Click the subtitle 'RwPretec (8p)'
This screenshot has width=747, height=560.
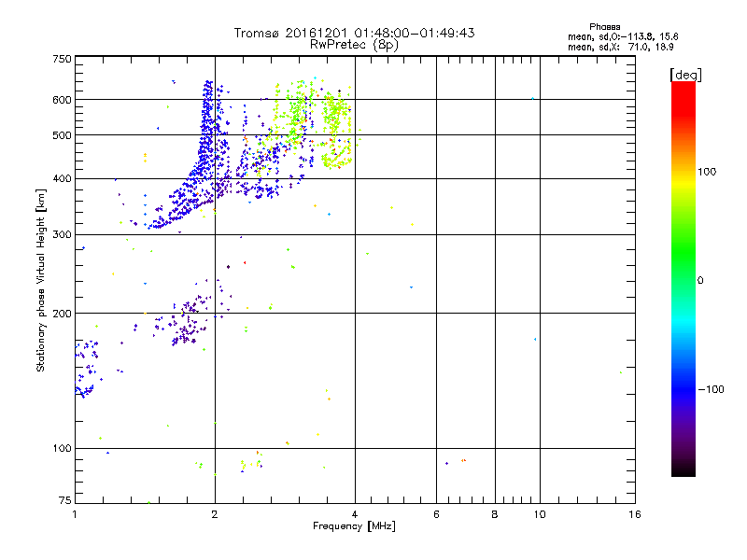click(x=355, y=45)
